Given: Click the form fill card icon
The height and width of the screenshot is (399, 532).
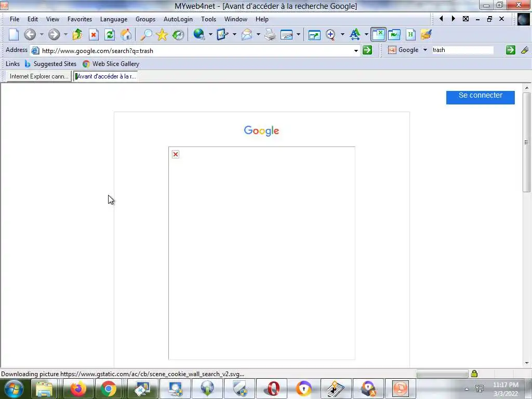Looking at the screenshot, I should click(287, 35).
